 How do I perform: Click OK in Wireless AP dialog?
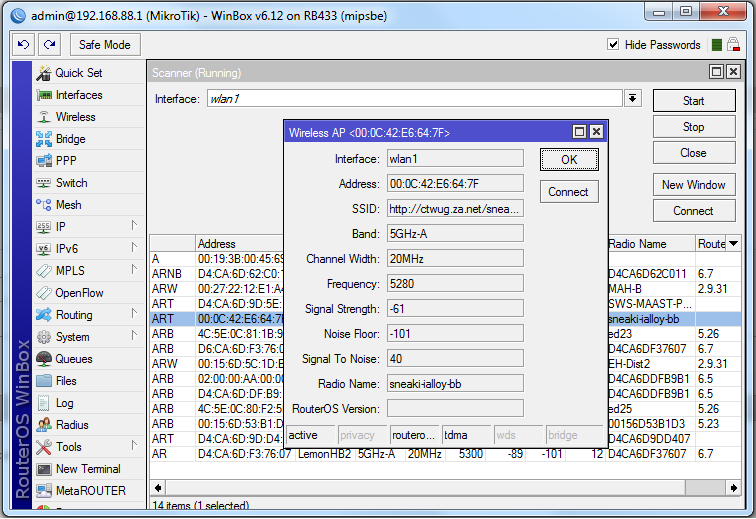(569, 160)
